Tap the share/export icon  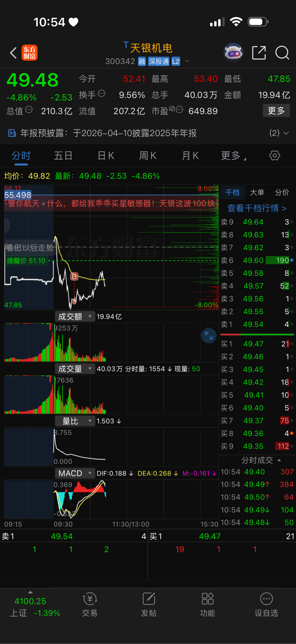tap(259, 52)
